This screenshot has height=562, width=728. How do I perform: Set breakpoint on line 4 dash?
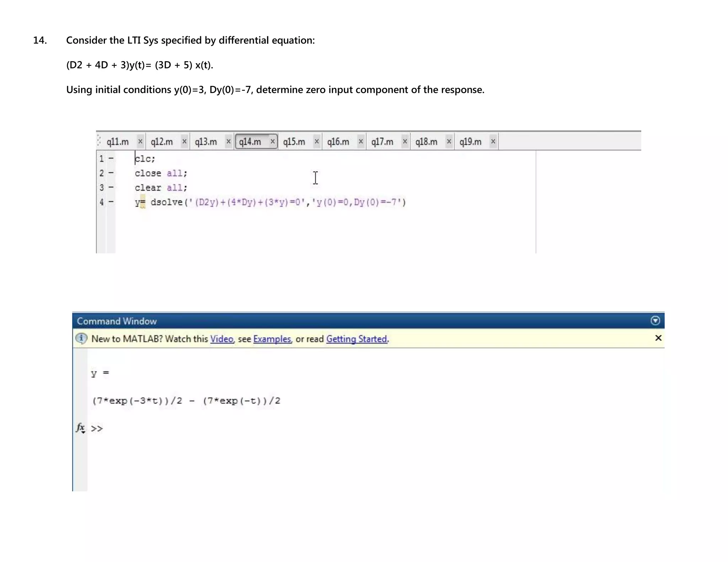point(111,202)
